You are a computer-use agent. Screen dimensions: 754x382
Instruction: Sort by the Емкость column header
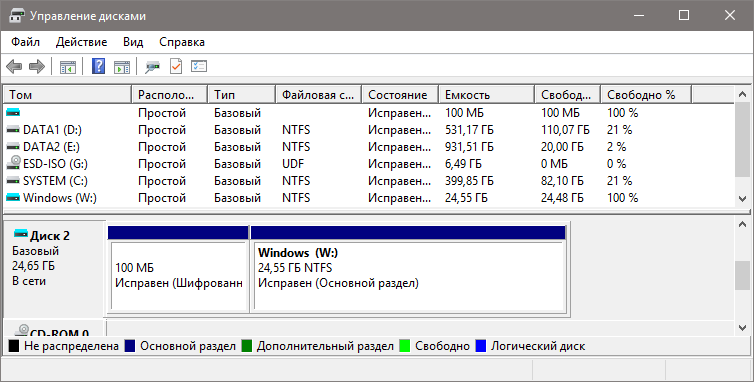(486, 95)
